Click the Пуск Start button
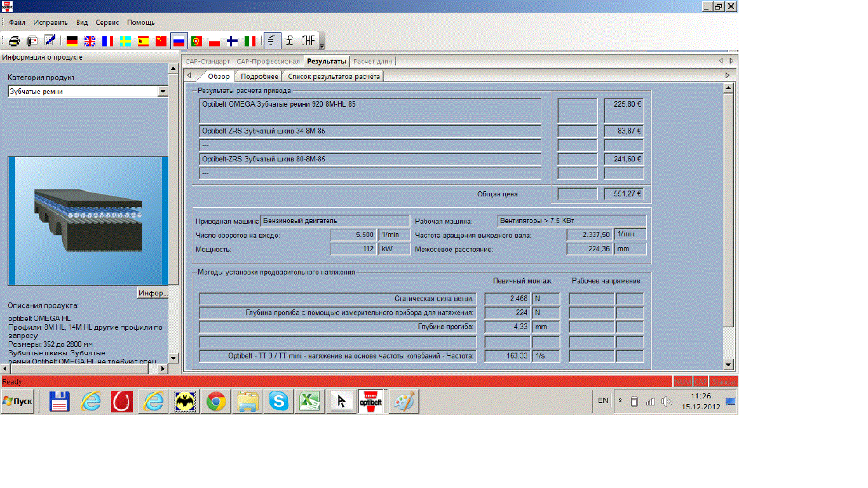The image size is (868, 488). coord(17,402)
